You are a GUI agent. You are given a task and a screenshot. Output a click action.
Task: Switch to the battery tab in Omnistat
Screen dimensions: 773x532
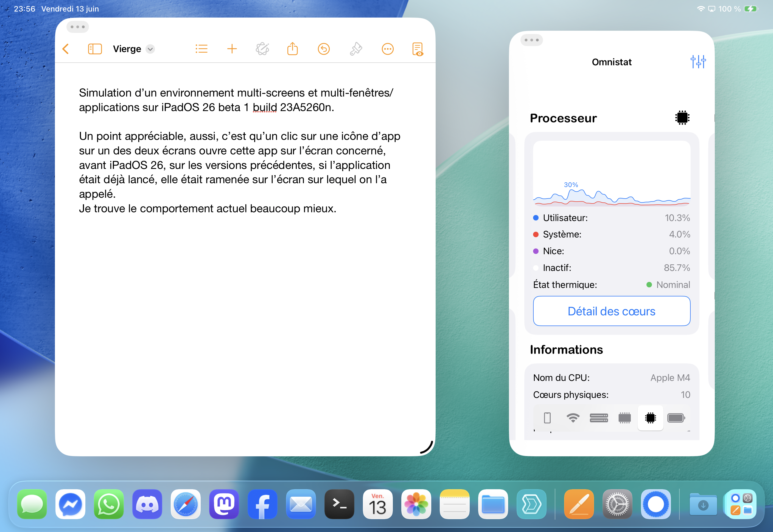676,418
